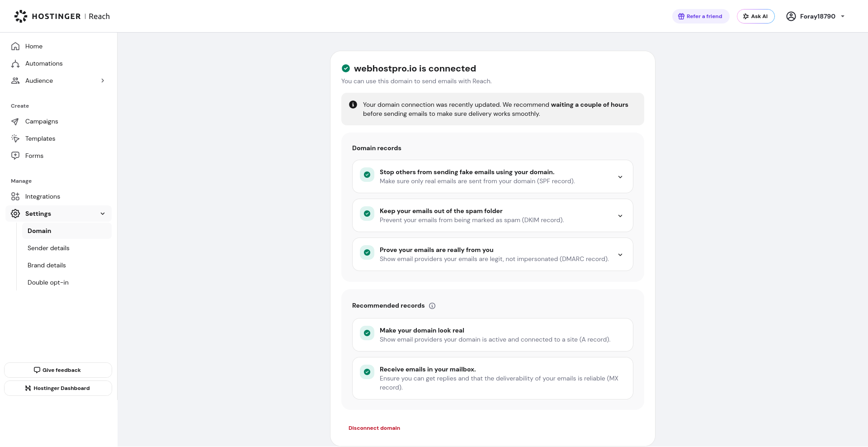Click the Foray18790 username

(817, 16)
